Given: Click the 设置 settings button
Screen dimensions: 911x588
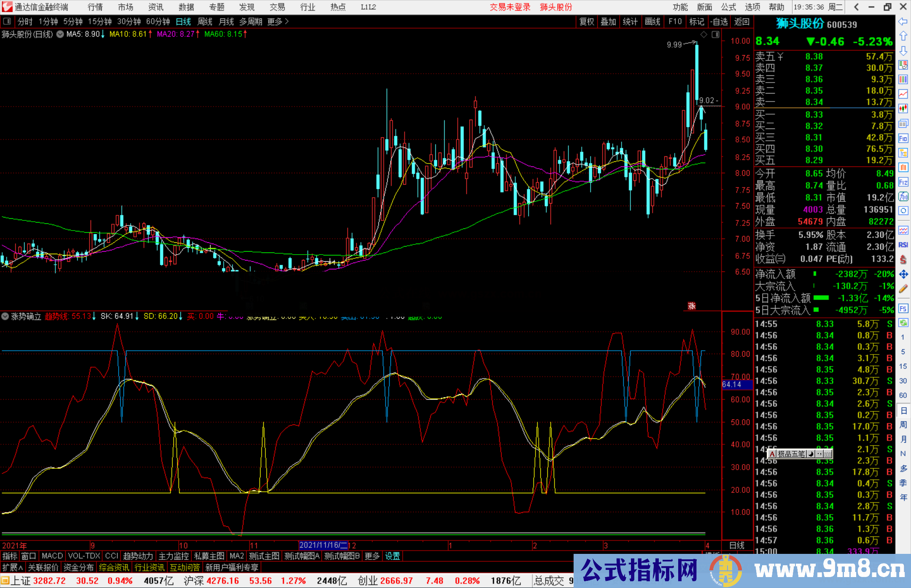Looking at the screenshot, I should (392, 556).
